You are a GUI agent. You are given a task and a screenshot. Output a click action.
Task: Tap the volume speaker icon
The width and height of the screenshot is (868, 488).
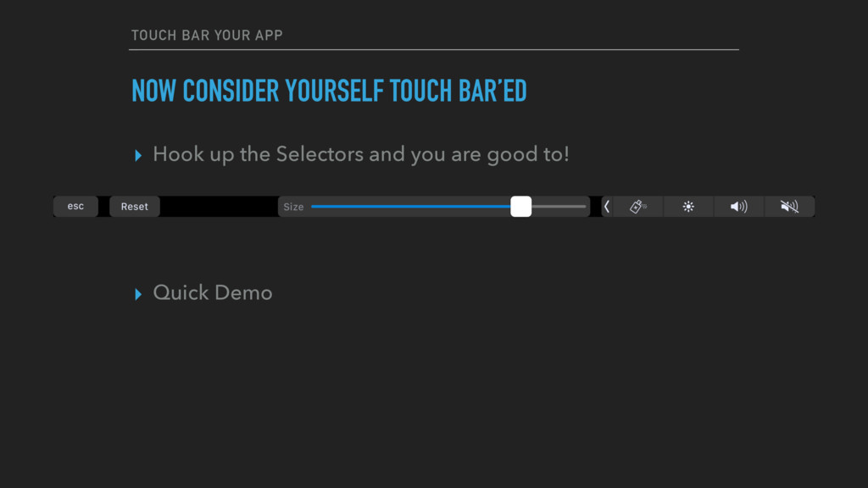[739, 207]
